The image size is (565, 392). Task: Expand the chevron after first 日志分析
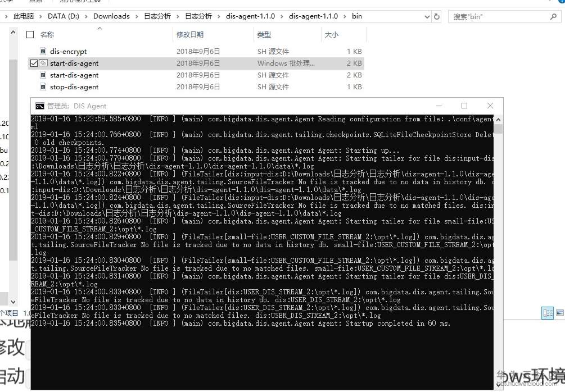coord(178,16)
